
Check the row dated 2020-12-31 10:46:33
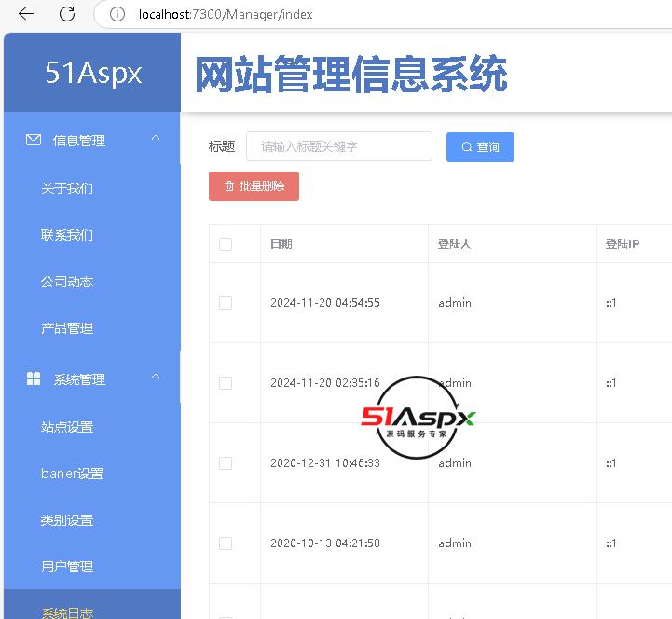225,463
